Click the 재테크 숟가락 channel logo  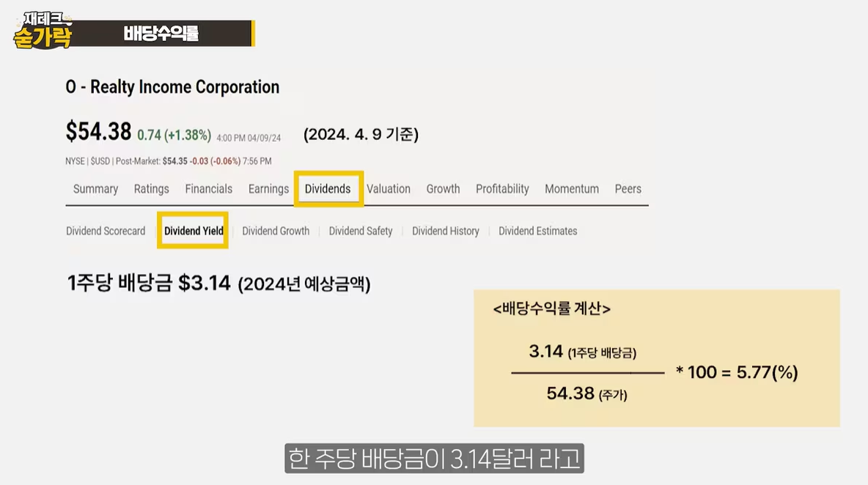tap(43, 31)
